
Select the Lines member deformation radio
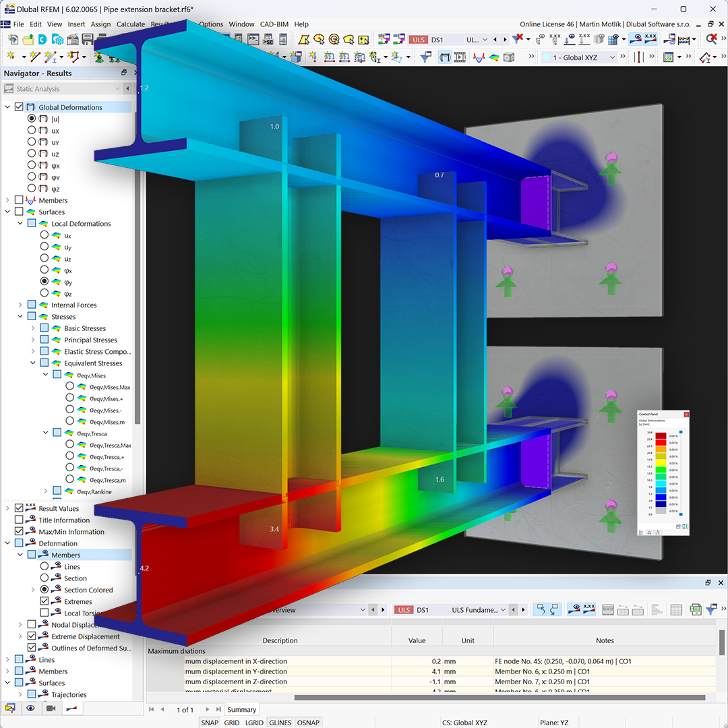coord(44,566)
